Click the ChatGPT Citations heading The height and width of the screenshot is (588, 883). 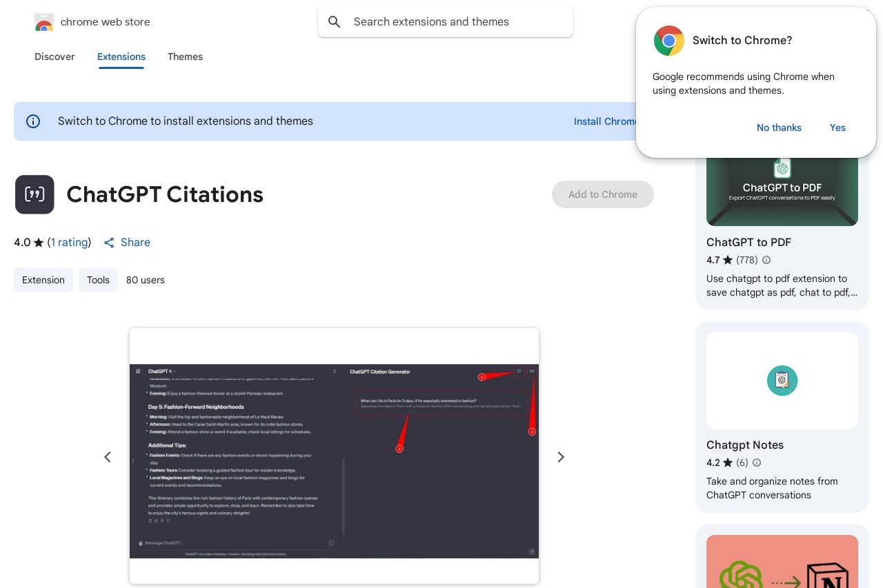pyautogui.click(x=165, y=194)
